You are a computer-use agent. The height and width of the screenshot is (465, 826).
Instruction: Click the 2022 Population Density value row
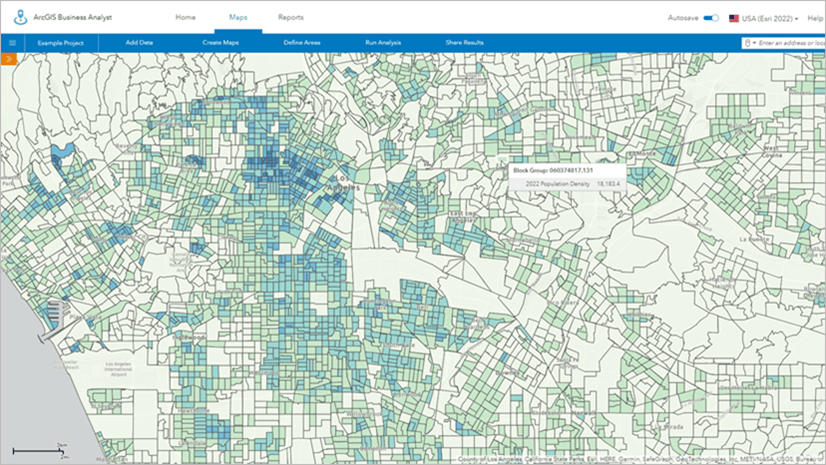click(x=567, y=184)
